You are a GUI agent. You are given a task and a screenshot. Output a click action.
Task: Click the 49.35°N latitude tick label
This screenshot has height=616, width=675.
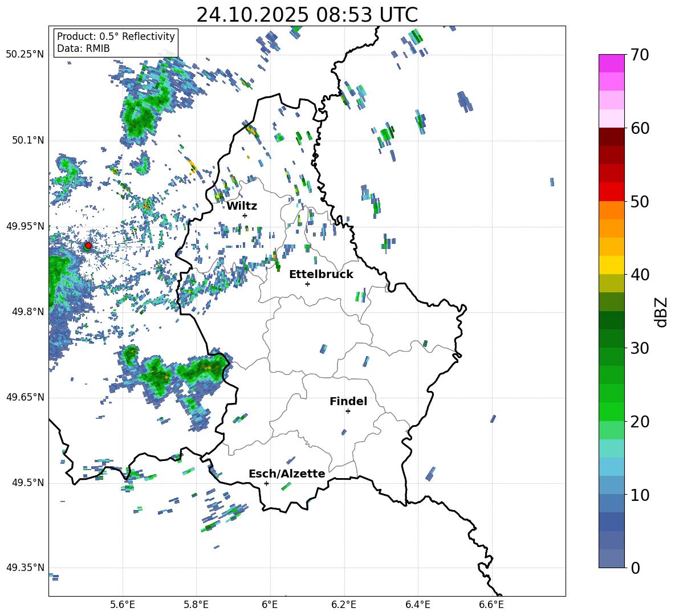coord(25,568)
